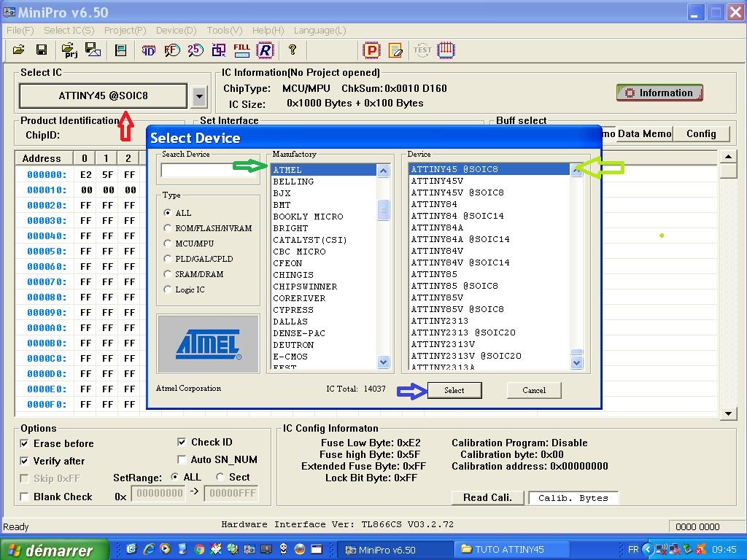
Task: Click the P program chip icon
Action: 371,50
